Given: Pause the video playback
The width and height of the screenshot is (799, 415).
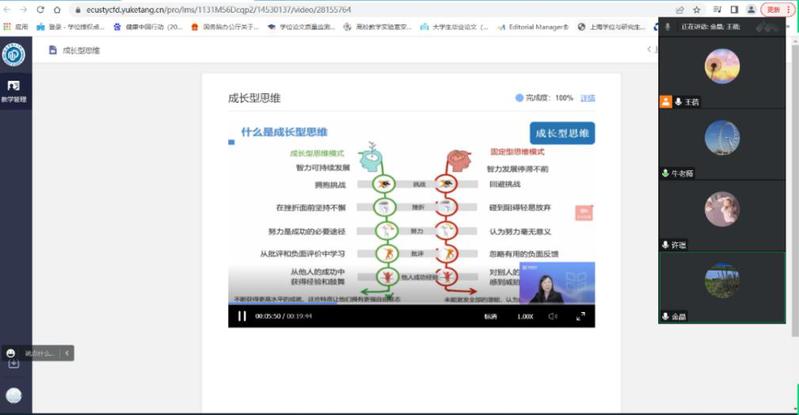Looking at the screenshot, I should 242,316.
